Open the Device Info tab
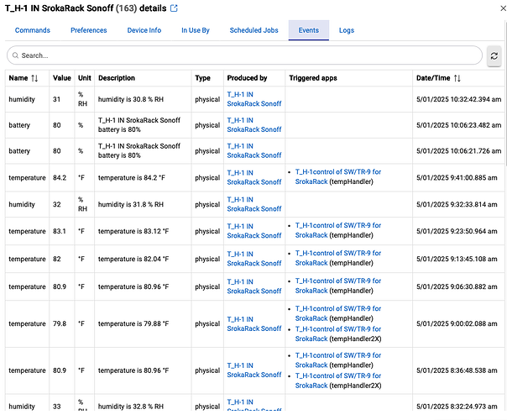507x420 pixels. pyautogui.click(x=144, y=30)
